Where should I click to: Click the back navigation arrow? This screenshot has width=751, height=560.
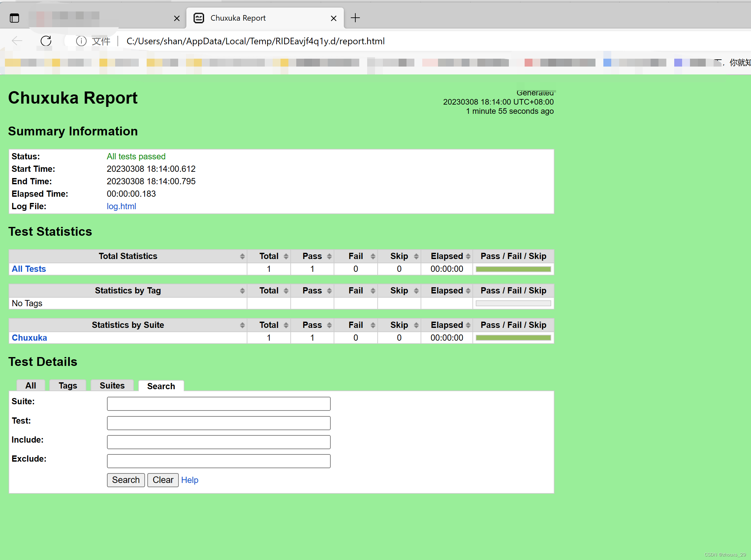coord(17,41)
